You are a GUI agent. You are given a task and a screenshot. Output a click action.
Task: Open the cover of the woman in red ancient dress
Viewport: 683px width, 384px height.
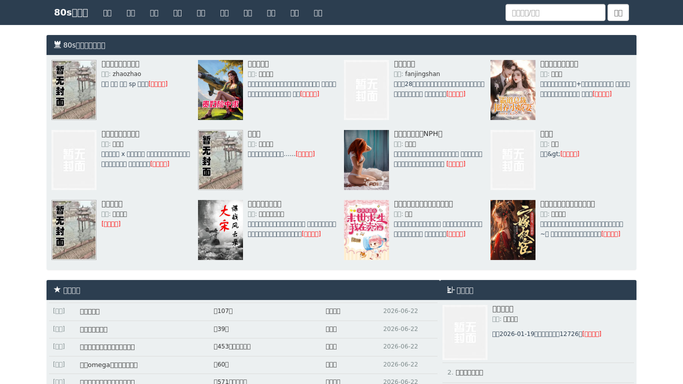pos(513,230)
